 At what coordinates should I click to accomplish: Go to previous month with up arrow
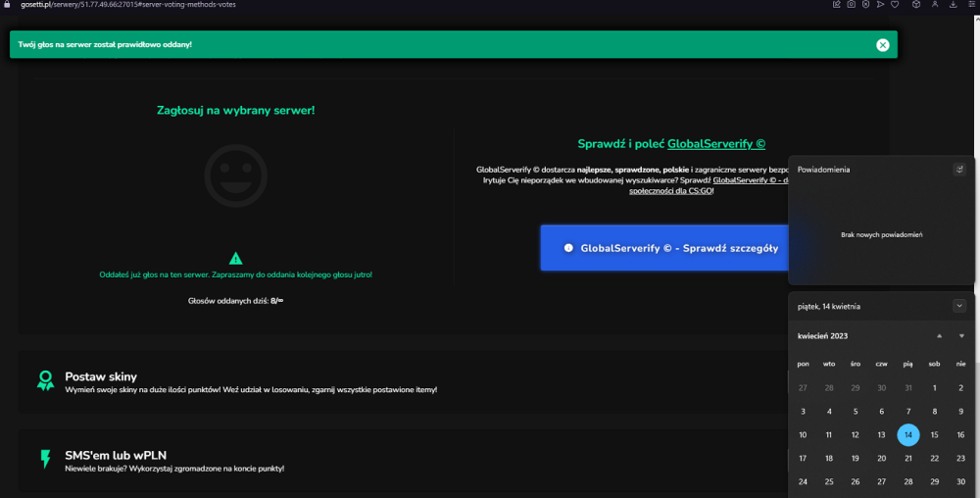point(939,336)
